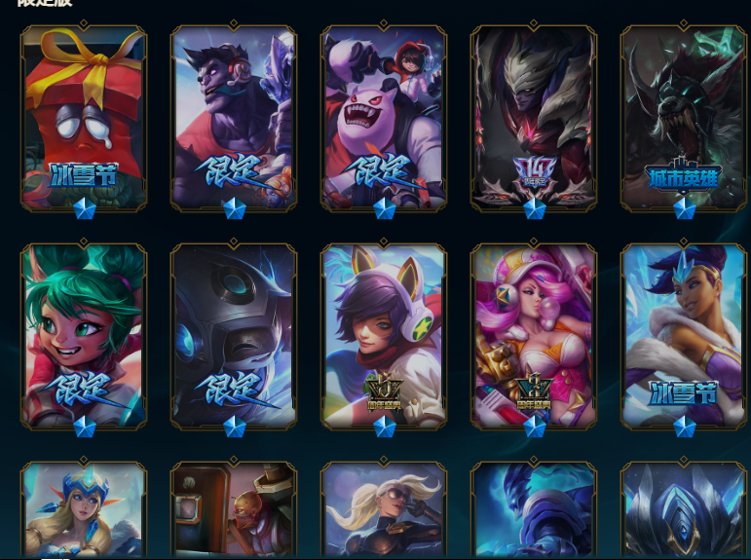Open the blue-silver crest emblem card
This screenshot has width=751, height=560.
click(x=684, y=509)
